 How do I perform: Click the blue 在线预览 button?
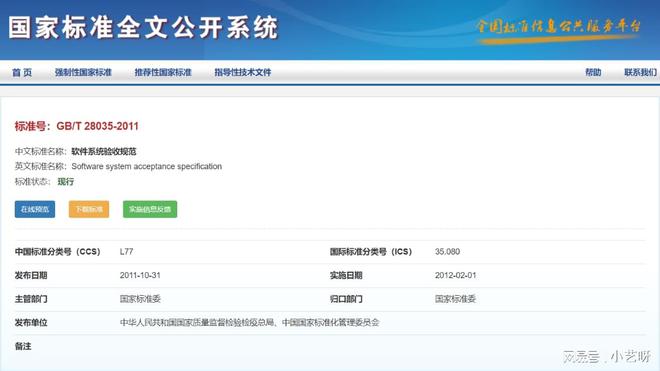(35, 209)
